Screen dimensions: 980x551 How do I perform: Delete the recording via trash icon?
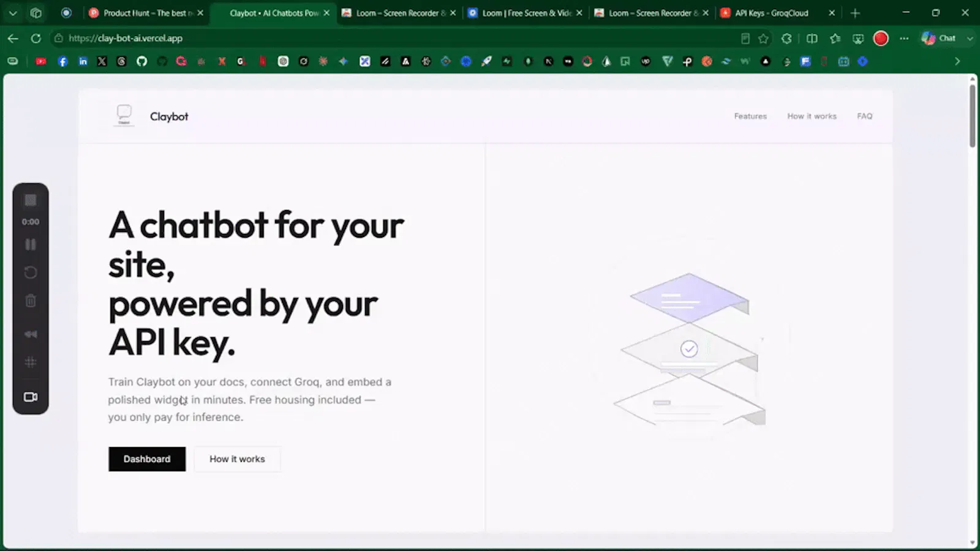coord(30,301)
